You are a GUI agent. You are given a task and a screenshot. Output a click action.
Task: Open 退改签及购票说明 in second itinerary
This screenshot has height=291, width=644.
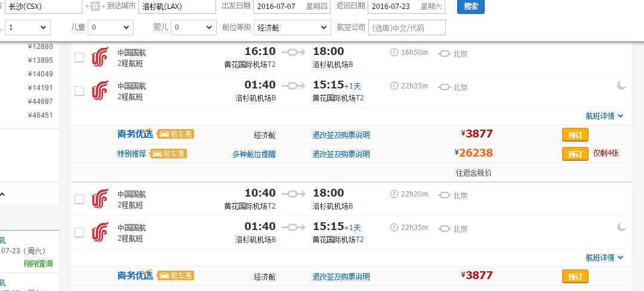tap(341, 277)
